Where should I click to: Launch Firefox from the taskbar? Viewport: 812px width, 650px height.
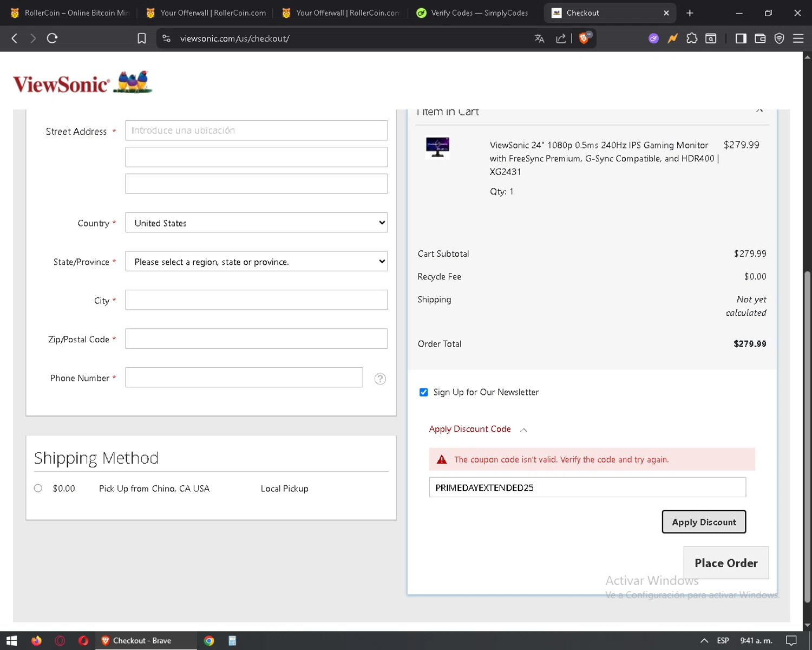tap(36, 641)
